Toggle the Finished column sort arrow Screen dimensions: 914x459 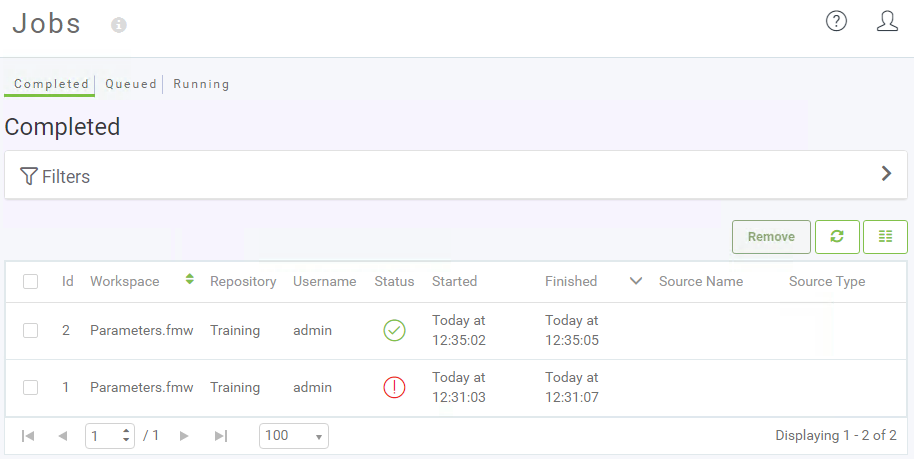click(x=636, y=281)
